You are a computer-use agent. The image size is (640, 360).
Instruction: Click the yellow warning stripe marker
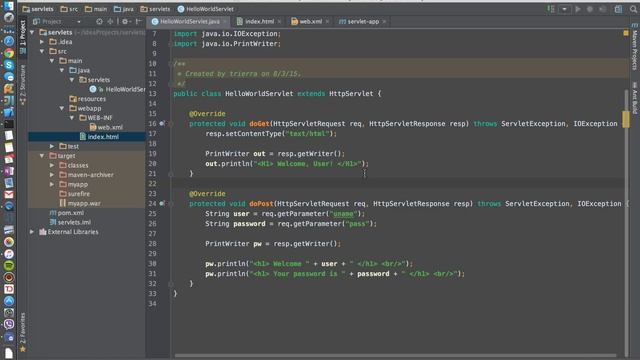pyautogui.click(x=626, y=119)
